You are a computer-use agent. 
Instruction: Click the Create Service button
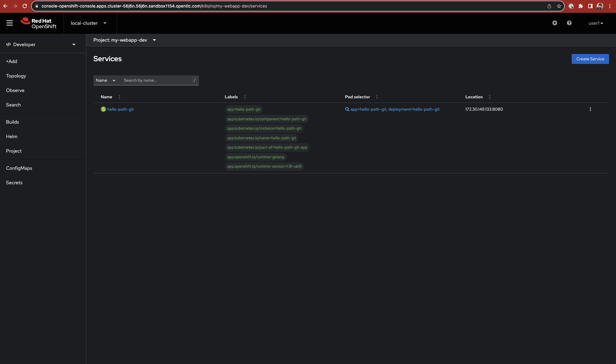click(x=590, y=59)
